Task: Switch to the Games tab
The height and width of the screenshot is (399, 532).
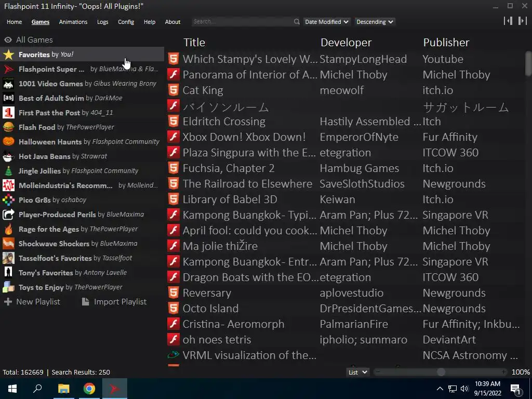Action: pyautogui.click(x=41, y=22)
